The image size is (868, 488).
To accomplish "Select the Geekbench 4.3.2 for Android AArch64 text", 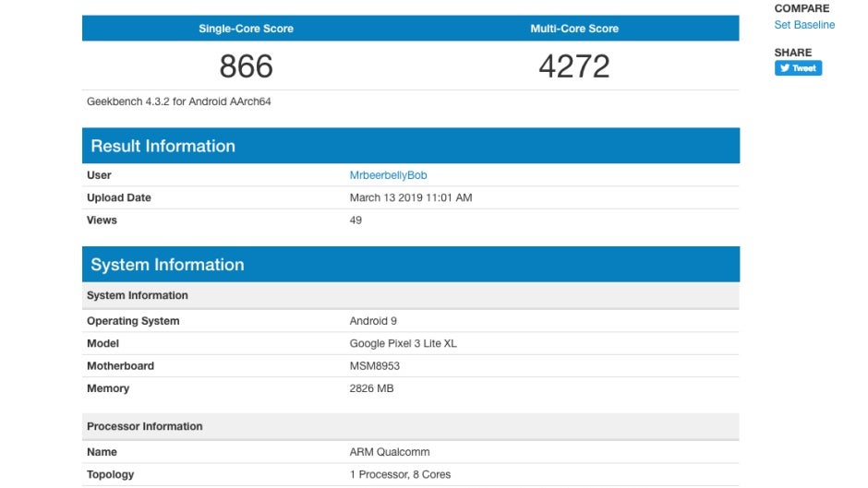I will tap(179, 101).
